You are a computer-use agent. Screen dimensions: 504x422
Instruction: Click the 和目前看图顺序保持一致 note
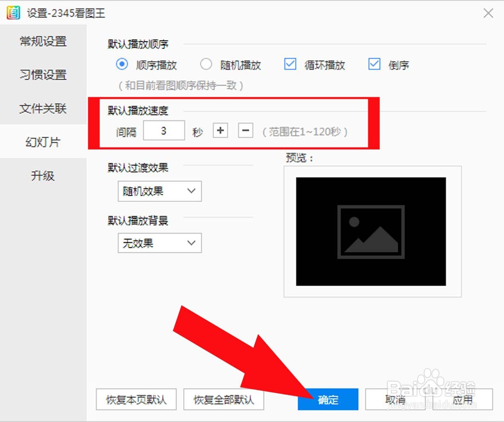coord(181,85)
